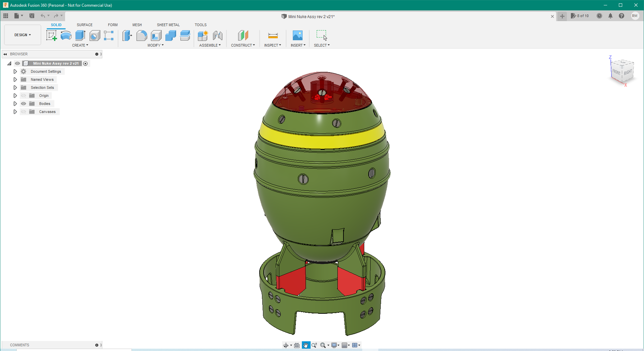The image size is (644, 351).
Task: Activate the root component radio button
Action: [x=86, y=63]
